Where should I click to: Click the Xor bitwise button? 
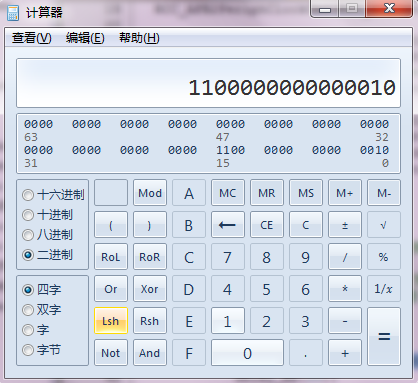pos(150,289)
